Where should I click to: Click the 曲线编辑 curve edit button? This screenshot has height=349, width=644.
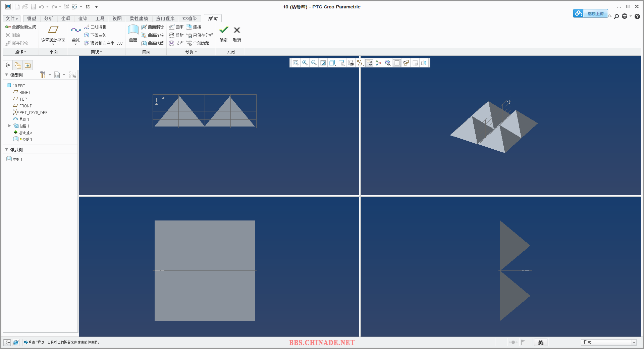95,27
